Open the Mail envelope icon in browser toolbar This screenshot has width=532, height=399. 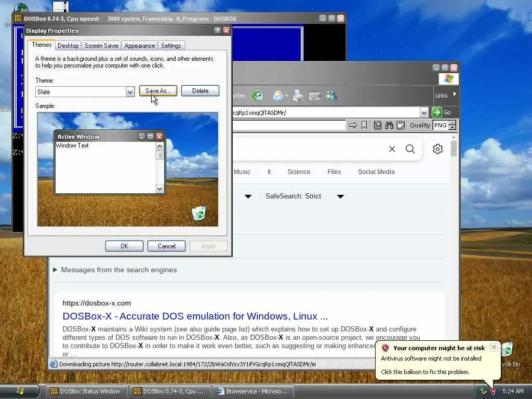(x=278, y=96)
